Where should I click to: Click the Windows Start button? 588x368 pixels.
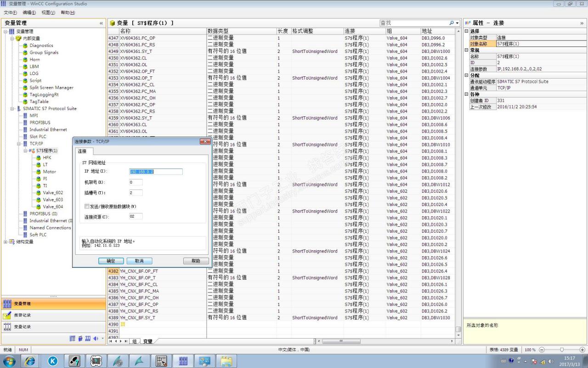[9, 361]
